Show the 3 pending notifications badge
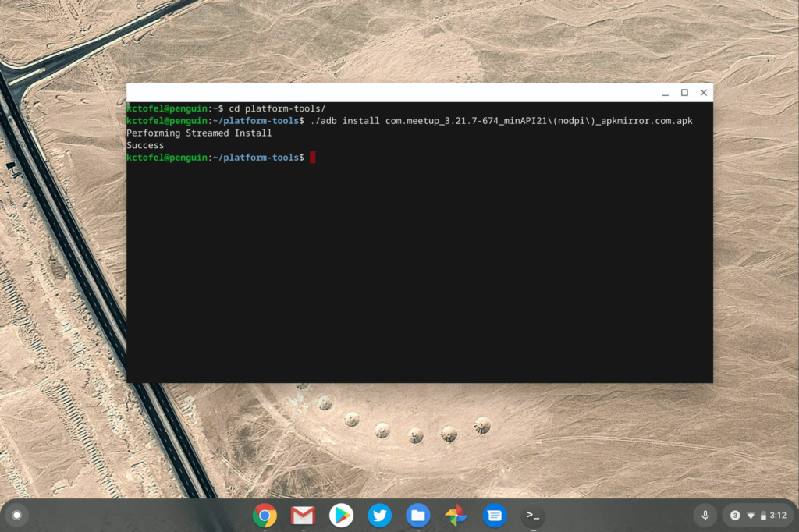The height and width of the screenshot is (532, 799). tap(735, 516)
